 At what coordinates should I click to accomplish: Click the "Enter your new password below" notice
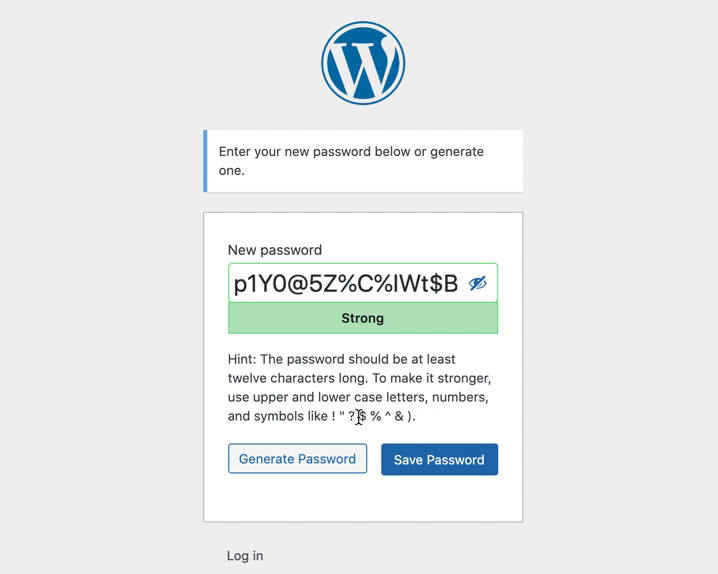[363, 161]
